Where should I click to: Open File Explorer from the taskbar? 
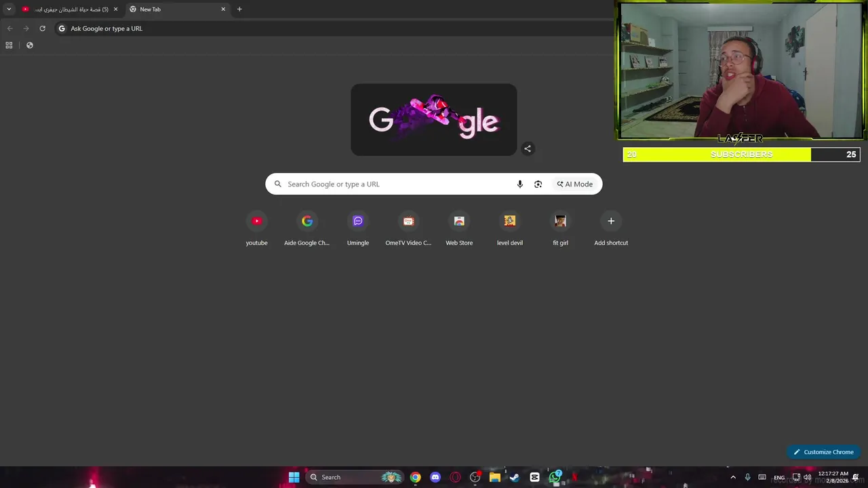click(495, 477)
